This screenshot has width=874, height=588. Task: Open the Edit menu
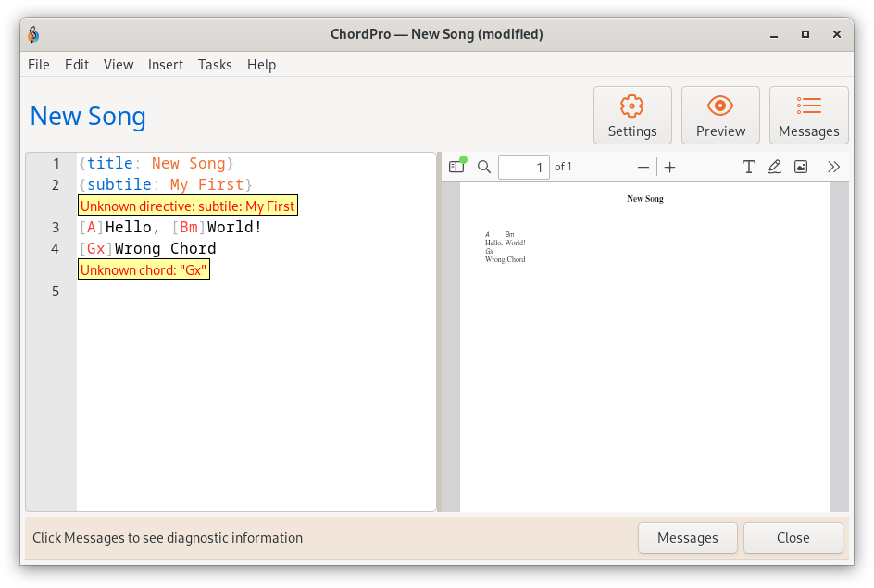pos(77,65)
